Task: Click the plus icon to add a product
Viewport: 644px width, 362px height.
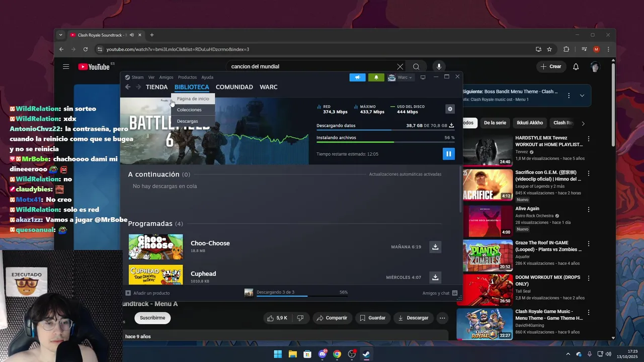Action: (128, 293)
